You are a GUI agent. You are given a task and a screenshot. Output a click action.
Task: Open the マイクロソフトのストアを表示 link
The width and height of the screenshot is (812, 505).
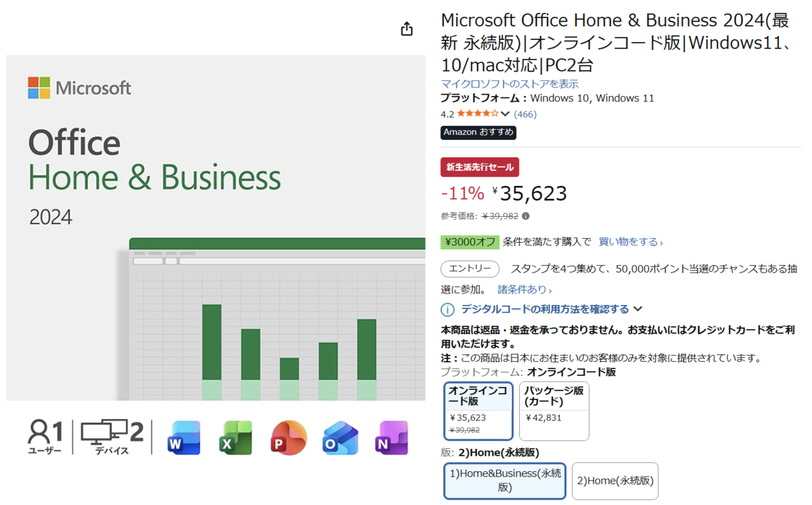[x=510, y=84]
